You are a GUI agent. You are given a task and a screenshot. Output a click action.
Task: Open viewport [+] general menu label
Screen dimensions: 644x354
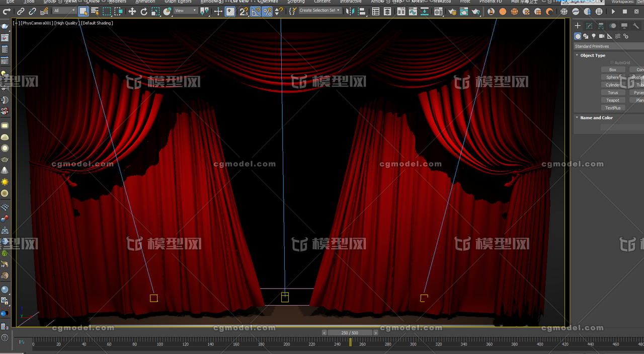coord(17,23)
